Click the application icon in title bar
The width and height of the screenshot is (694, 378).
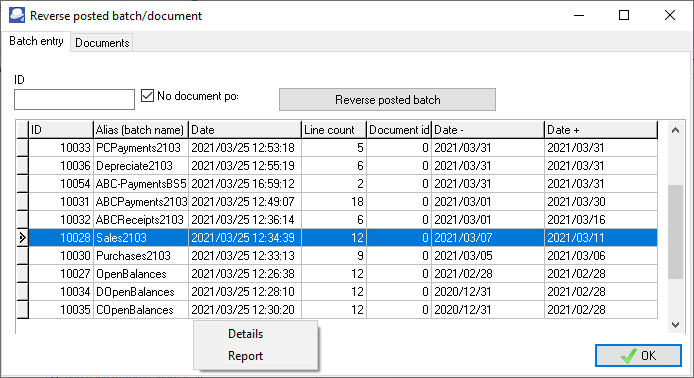pos(17,15)
